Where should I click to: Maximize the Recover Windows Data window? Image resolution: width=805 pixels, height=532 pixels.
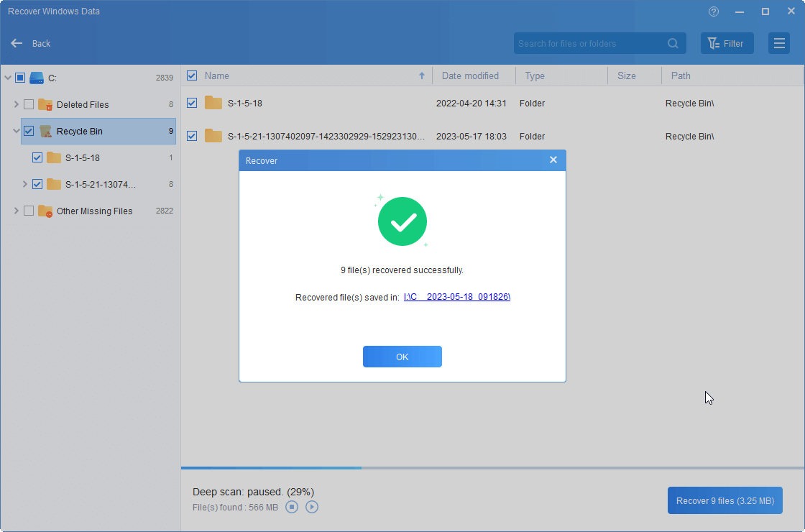pyautogui.click(x=765, y=12)
